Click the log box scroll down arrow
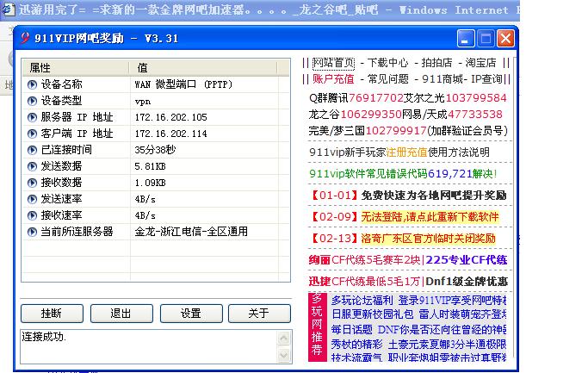 pyautogui.click(x=284, y=355)
